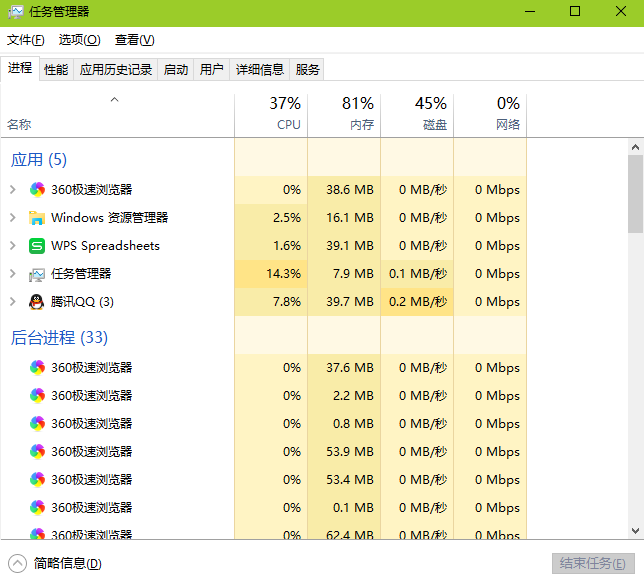The width and height of the screenshot is (644, 587).
Task: Sort by the CPU column header
Action: [x=271, y=116]
